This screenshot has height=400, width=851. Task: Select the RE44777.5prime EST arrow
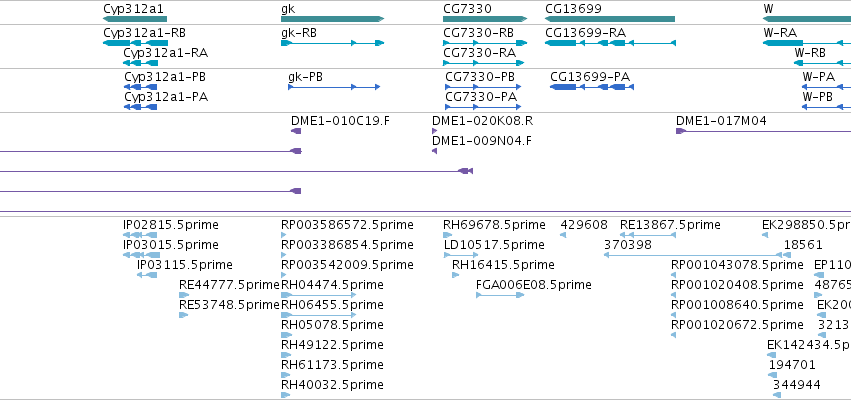184,295
